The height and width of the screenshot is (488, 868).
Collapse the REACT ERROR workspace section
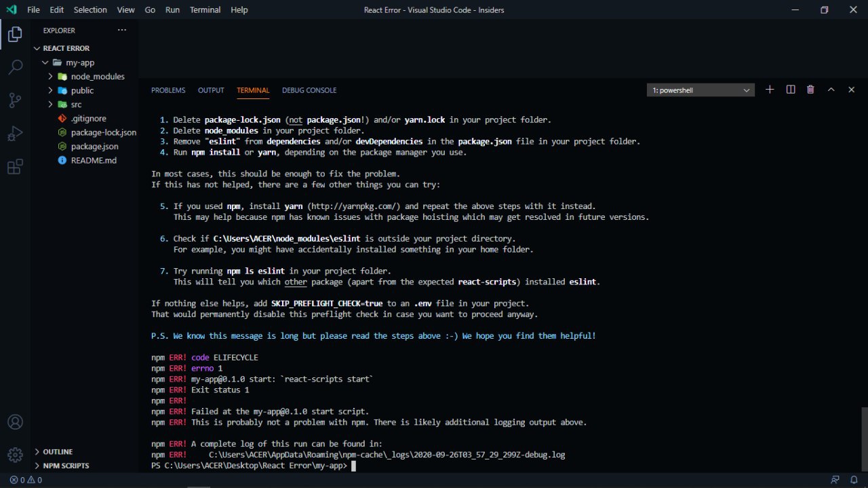[x=66, y=48]
